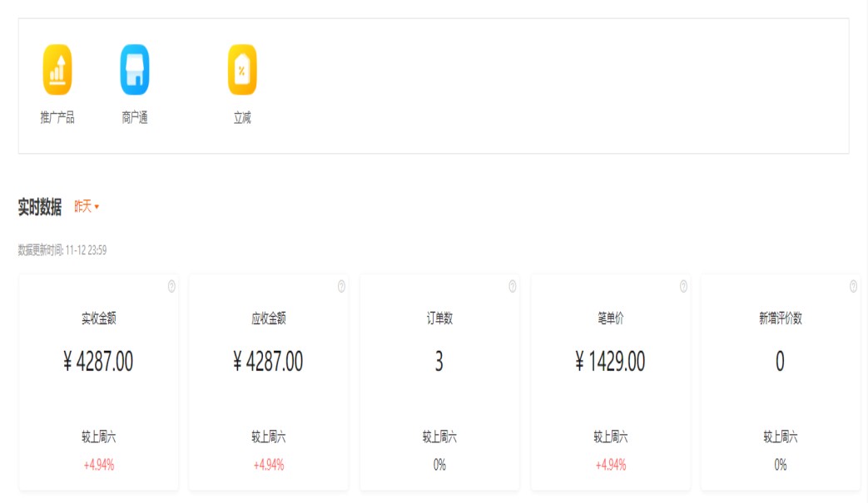The height and width of the screenshot is (503, 868).
Task: Click help icon on 实收金额 card
Action: click(x=171, y=286)
